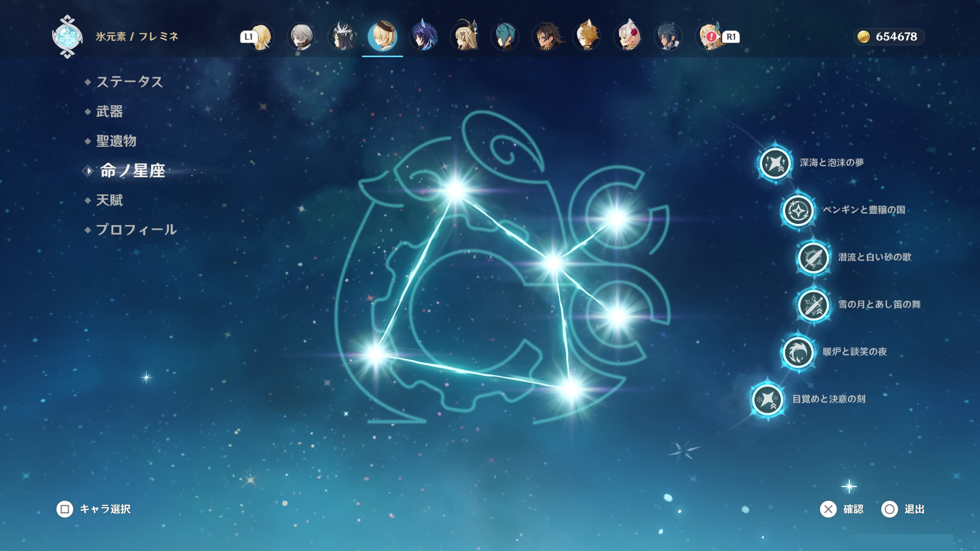Click the gold Mora coin icon
This screenshot has width=980, height=551.
pos(864,37)
